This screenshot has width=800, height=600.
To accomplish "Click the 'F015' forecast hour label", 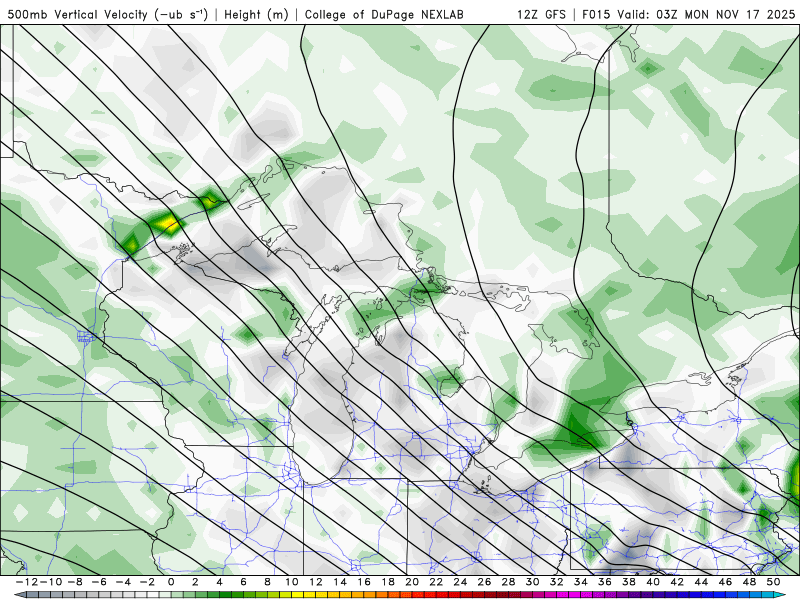I will [x=596, y=14].
